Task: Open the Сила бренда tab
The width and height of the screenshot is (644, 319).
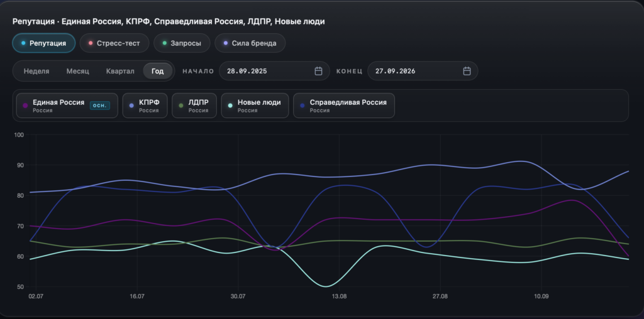Action: [250, 43]
